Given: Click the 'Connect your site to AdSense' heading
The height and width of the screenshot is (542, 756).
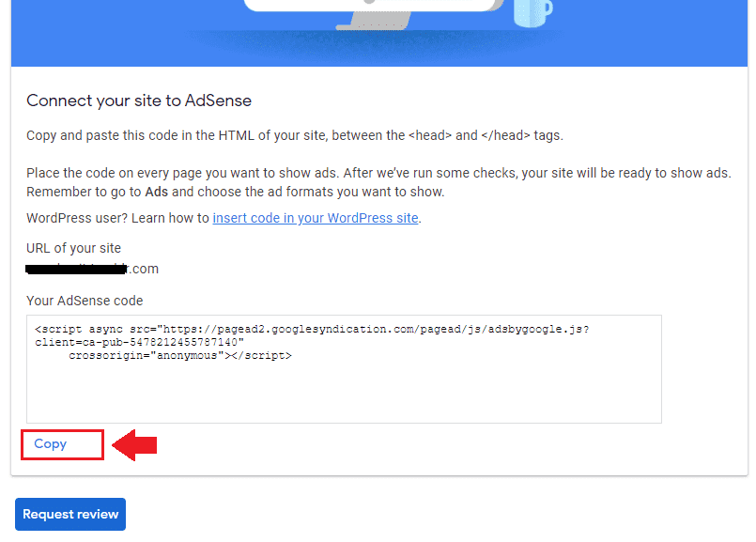Looking at the screenshot, I should [x=139, y=101].
